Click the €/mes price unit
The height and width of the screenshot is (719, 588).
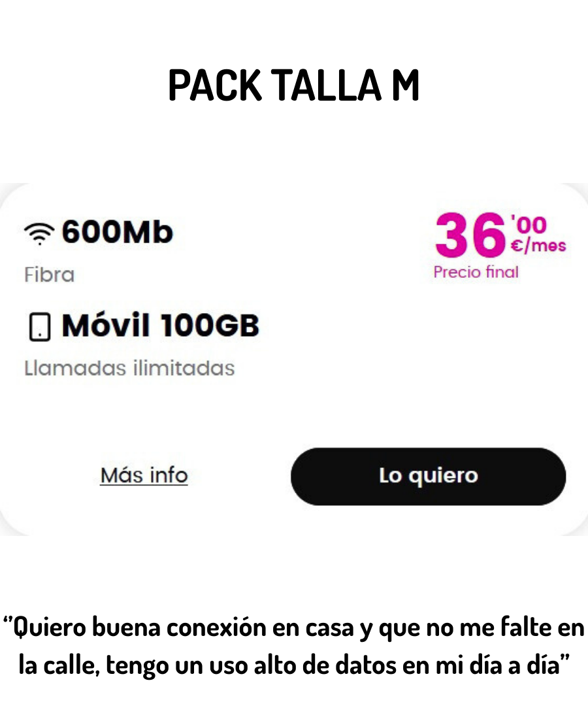click(x=538, y=246)
